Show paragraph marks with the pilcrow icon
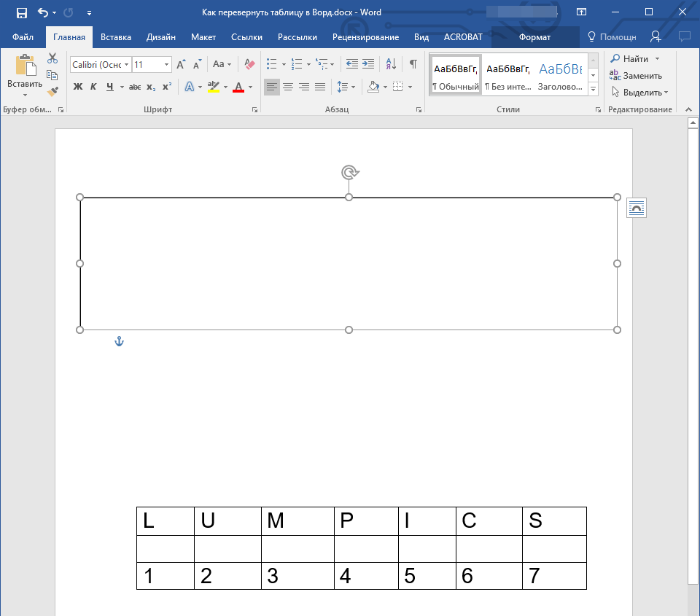This screenshot has width=700, height=616. click(413, 65)
